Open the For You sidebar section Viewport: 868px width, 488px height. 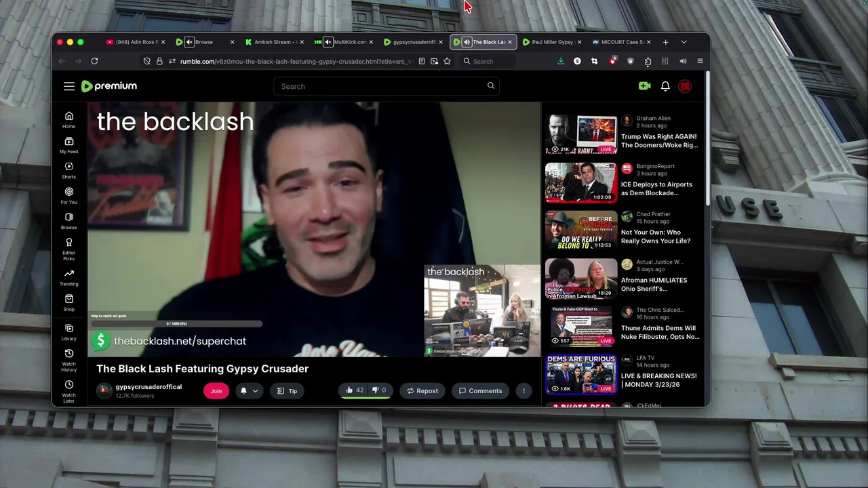tap(68, 196)
